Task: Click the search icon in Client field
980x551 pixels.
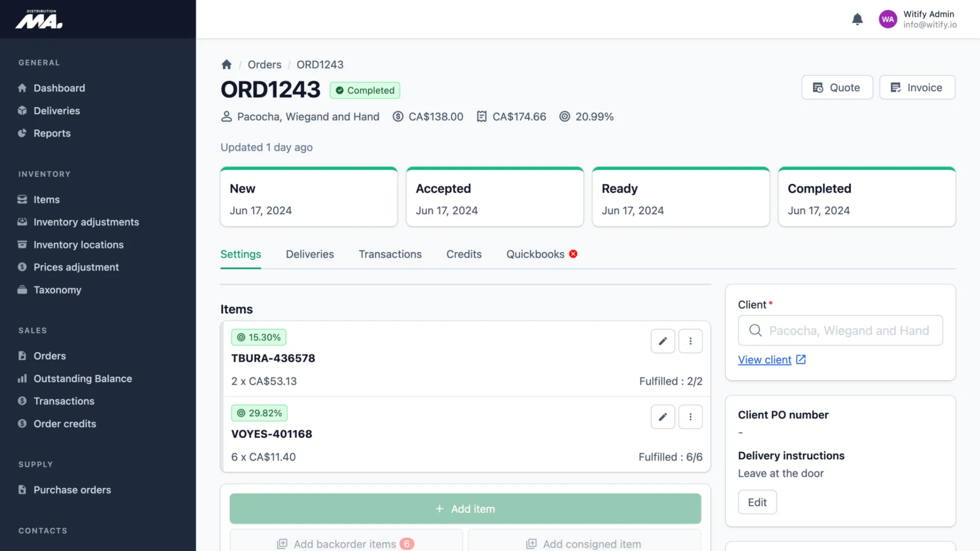Action: point(755,331)
